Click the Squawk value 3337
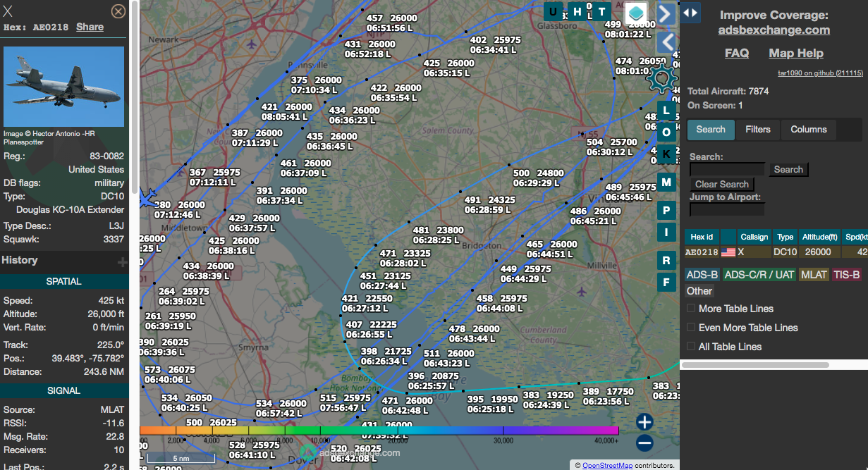The height and width of the screenshot is (470, 868). [114, 239]
